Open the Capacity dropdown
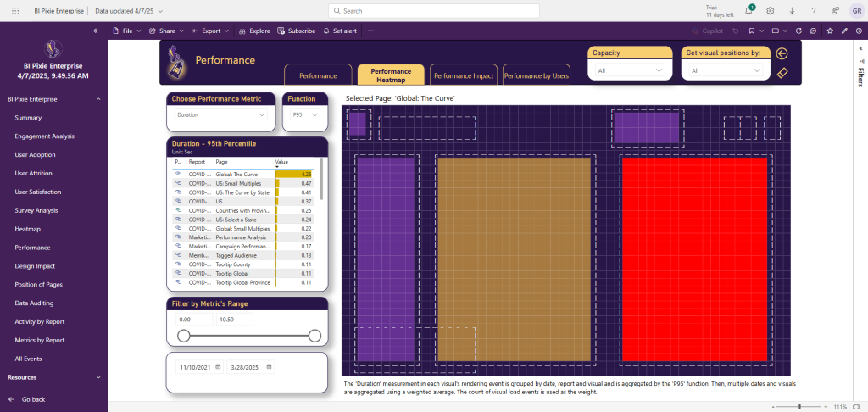868x412 pixels. pyautogui.click(x=630, y=70)
